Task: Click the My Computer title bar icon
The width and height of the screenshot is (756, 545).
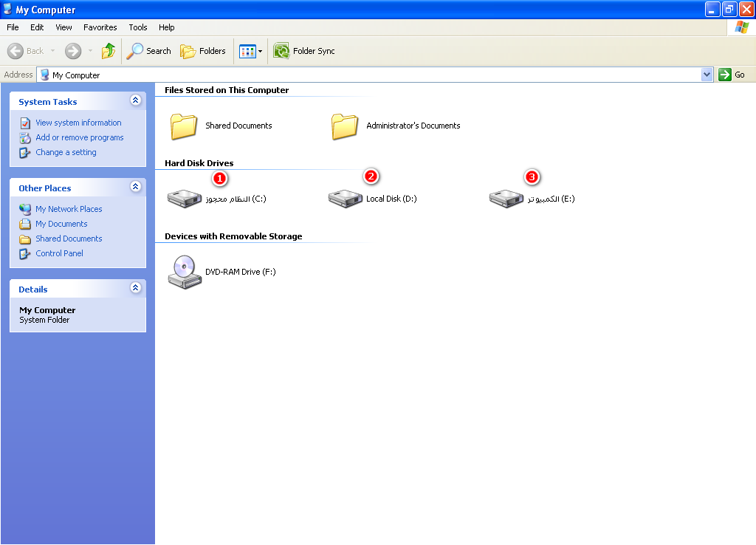Action: click(7, 9)
